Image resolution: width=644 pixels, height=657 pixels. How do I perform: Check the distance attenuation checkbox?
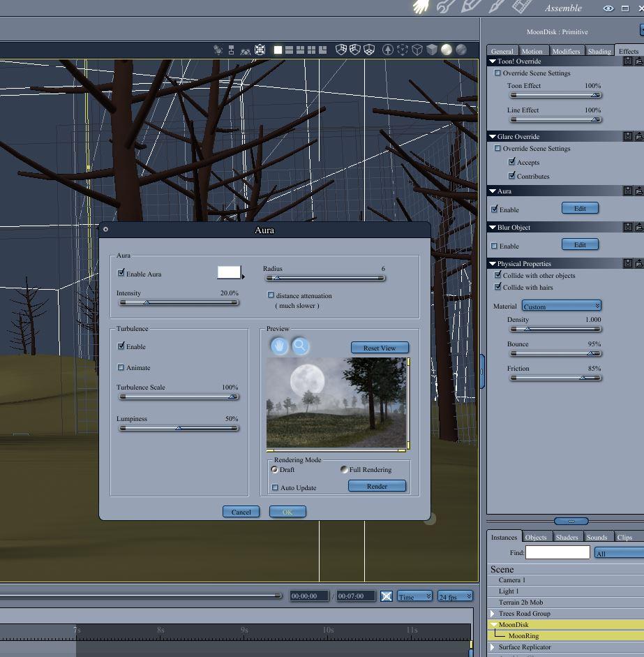pos(271,295)
